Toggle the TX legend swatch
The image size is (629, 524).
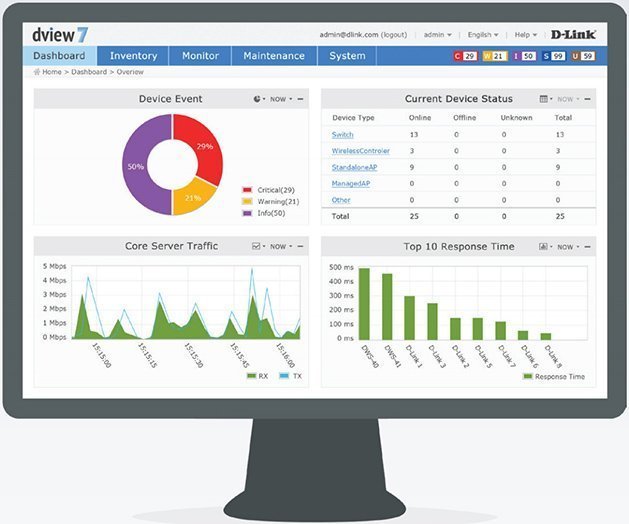click(x=284, y=376)
